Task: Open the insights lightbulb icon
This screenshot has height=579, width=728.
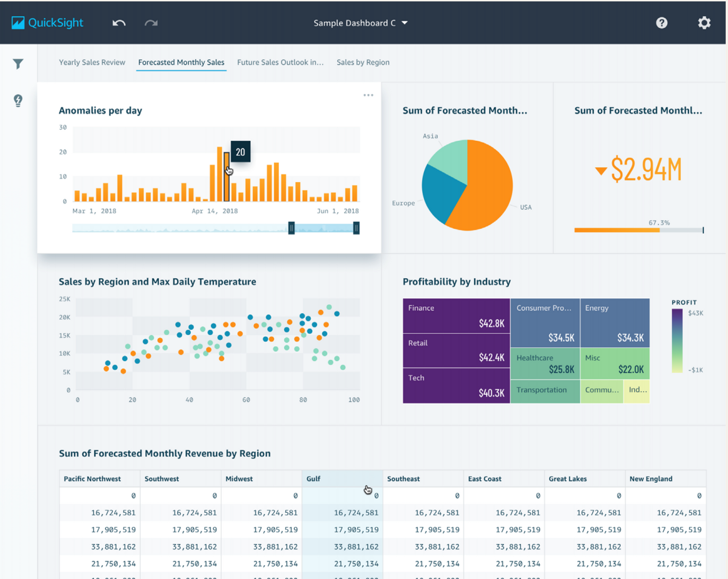Action: 18,100
